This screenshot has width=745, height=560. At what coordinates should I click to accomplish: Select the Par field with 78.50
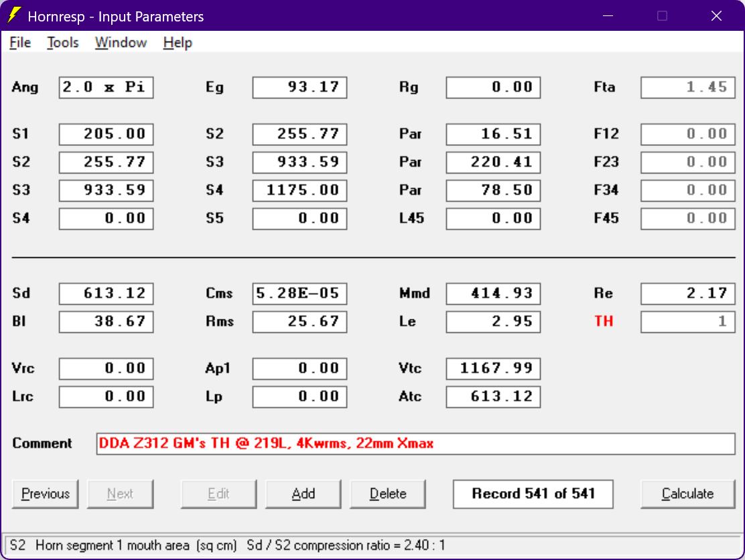tap(493, 190)
